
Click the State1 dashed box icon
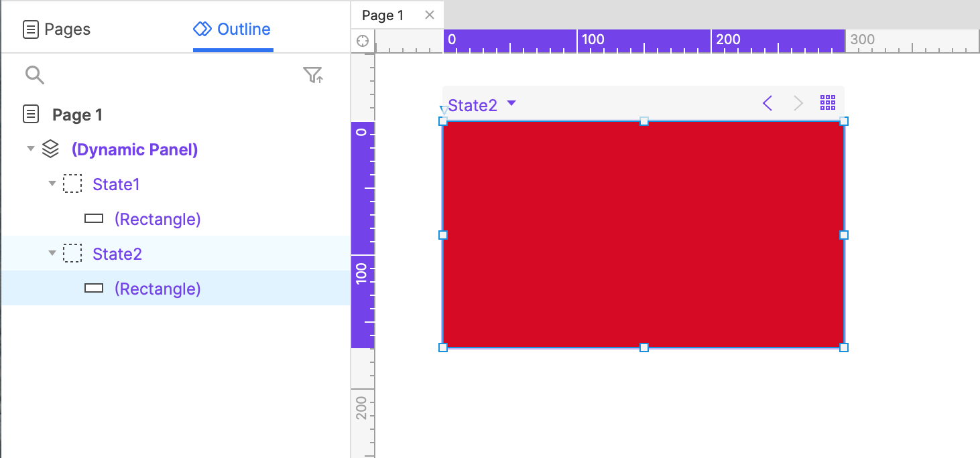72,184
